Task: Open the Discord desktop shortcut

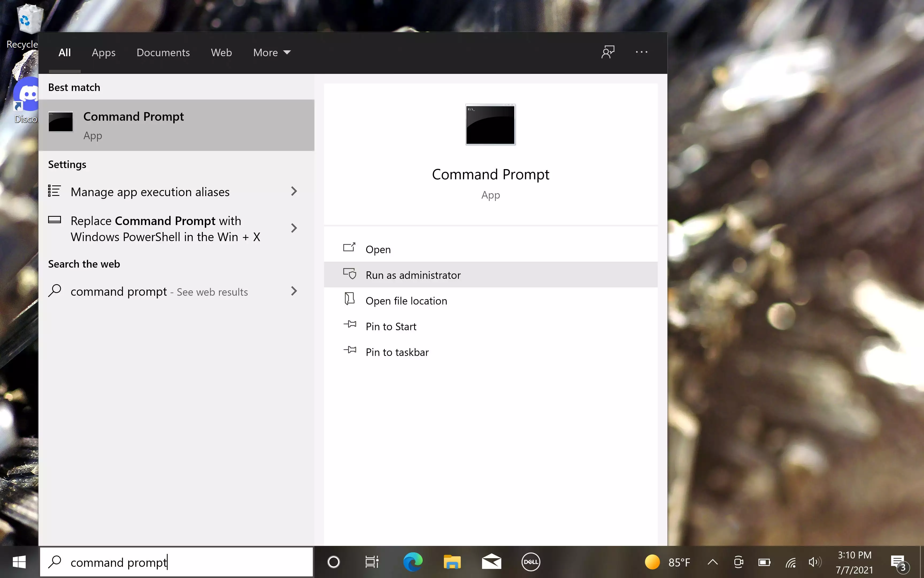Action: [26, 100]
